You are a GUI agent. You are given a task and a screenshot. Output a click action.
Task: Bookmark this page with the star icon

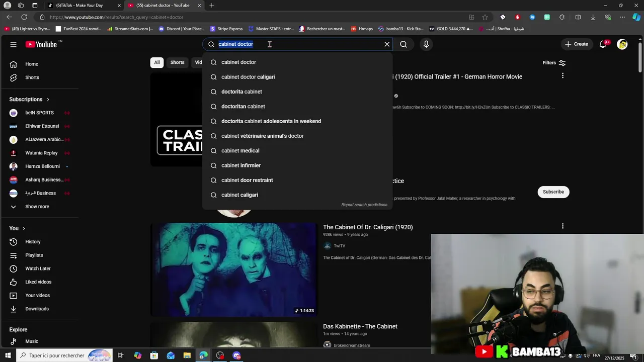tap(485, 17)
